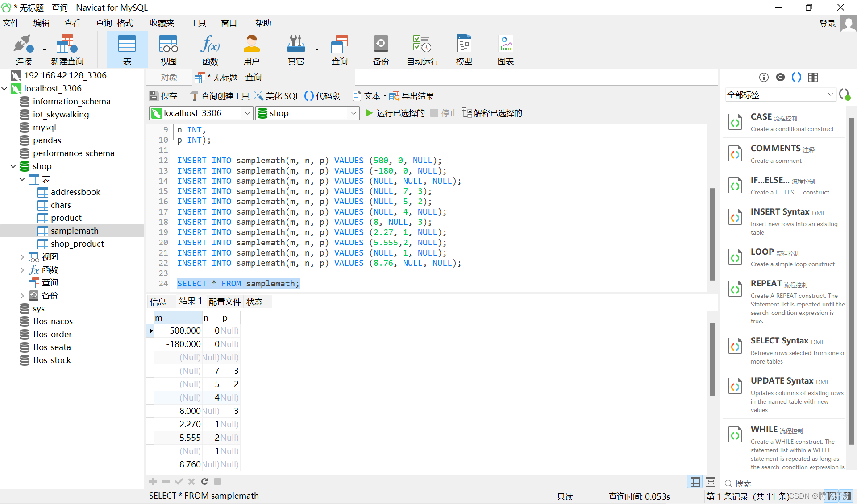857x504 pixels.
Task: Click the New Query toolbar icon
Action: (x=67, y=50)
